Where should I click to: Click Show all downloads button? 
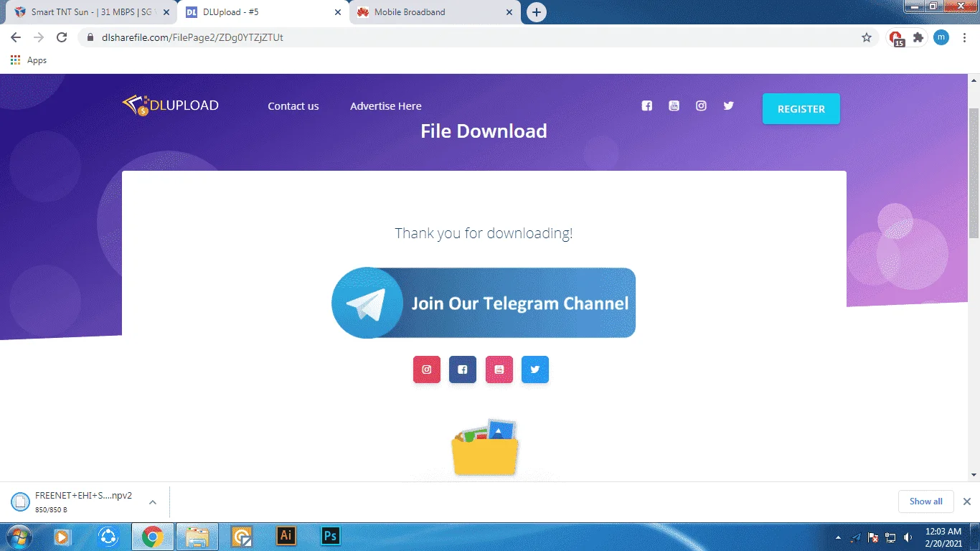(x=925, y=501)
